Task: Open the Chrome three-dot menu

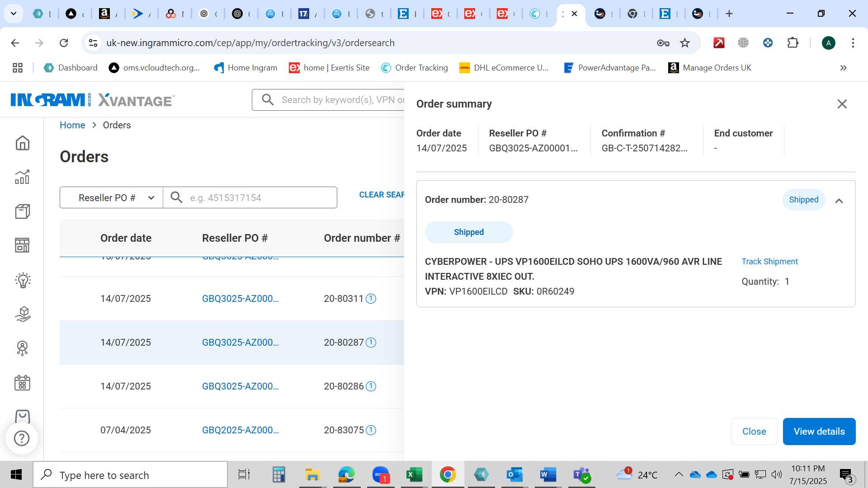Action: click(x=853, y=43)
